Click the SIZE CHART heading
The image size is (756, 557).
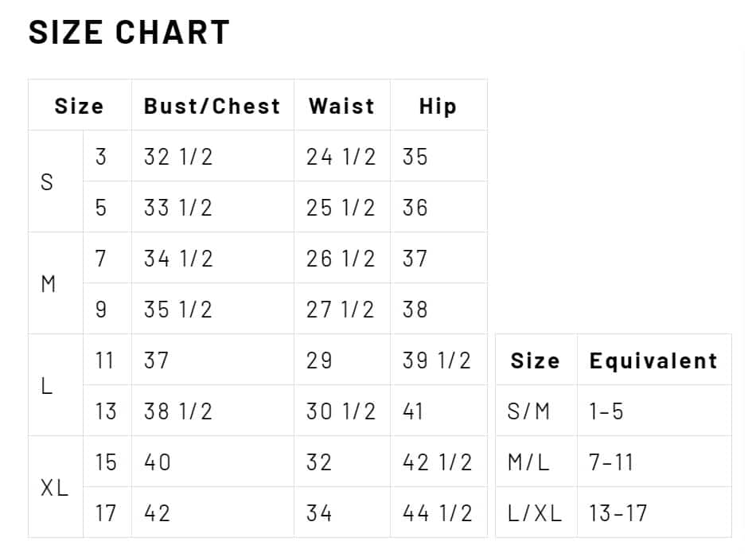tap(129, 33)
